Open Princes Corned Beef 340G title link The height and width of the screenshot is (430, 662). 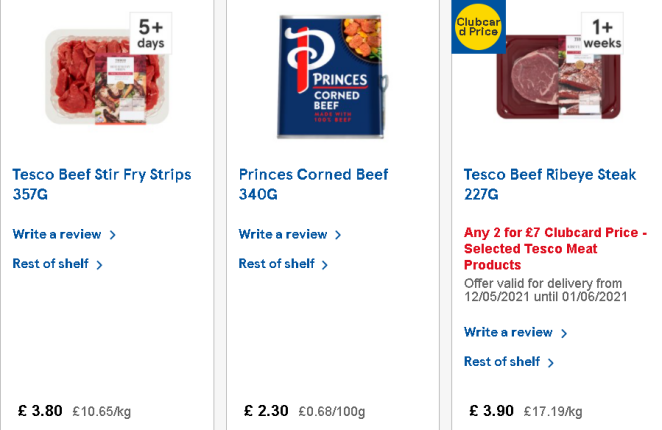[x=313, y=184]
